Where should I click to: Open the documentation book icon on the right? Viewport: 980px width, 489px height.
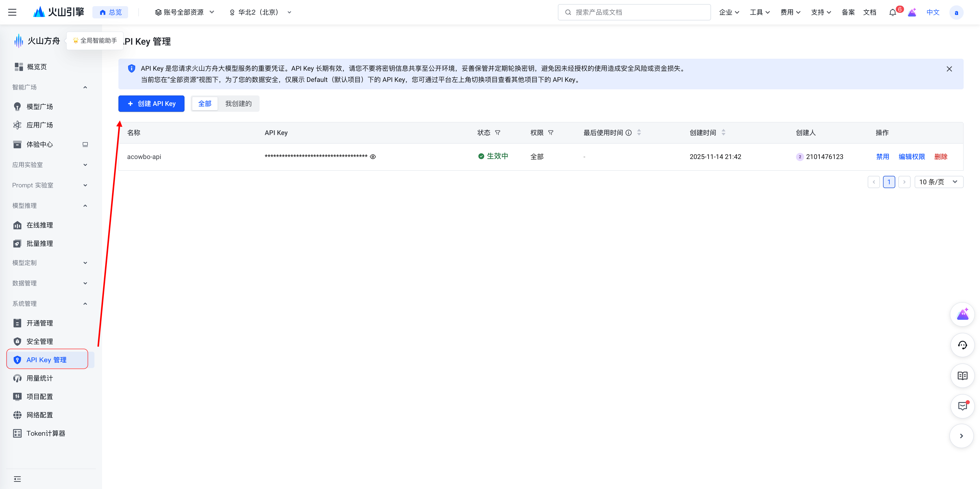[962, 376]
